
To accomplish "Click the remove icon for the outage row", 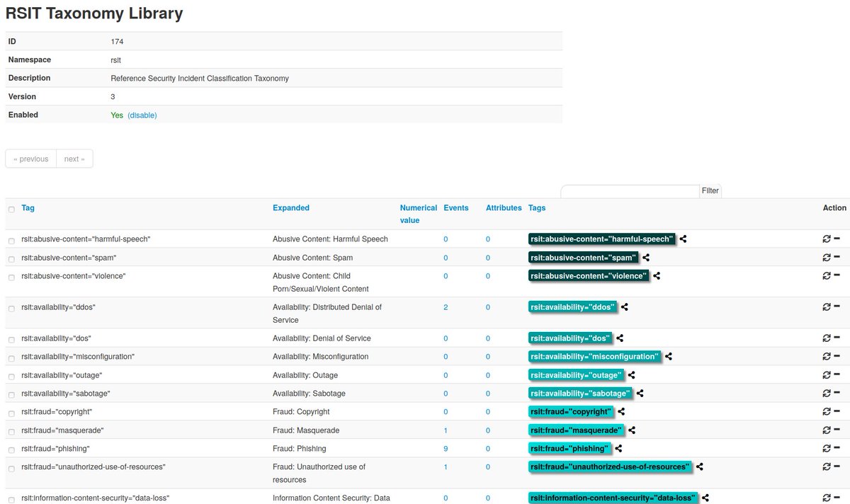I will pyautogui.click(x=838, y=374).
